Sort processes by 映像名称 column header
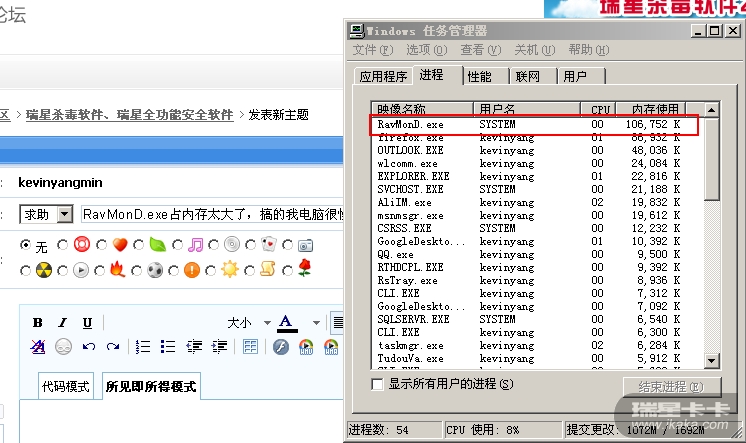Screen dimensions: 746x443 click(x=422, y=109)
